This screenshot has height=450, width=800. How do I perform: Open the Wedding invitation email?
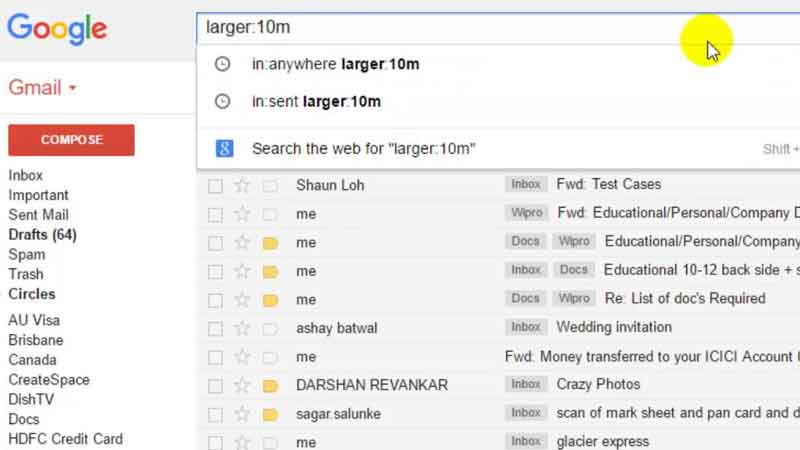pyautogui.click(x=614, y=327)
